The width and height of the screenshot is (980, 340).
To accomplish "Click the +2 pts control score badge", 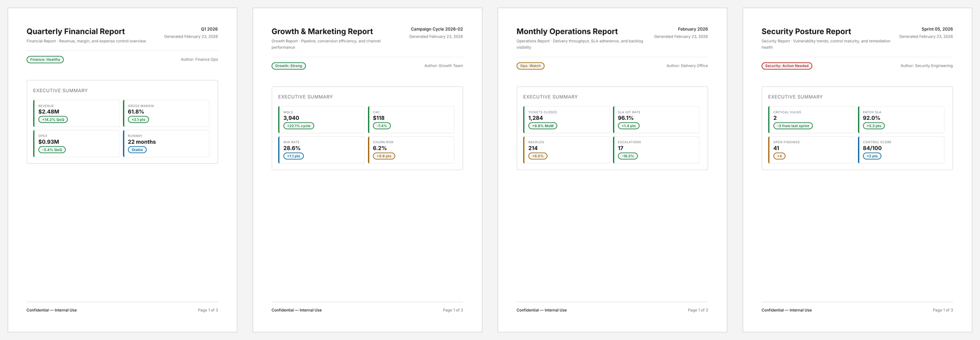I will coord(872,156).
